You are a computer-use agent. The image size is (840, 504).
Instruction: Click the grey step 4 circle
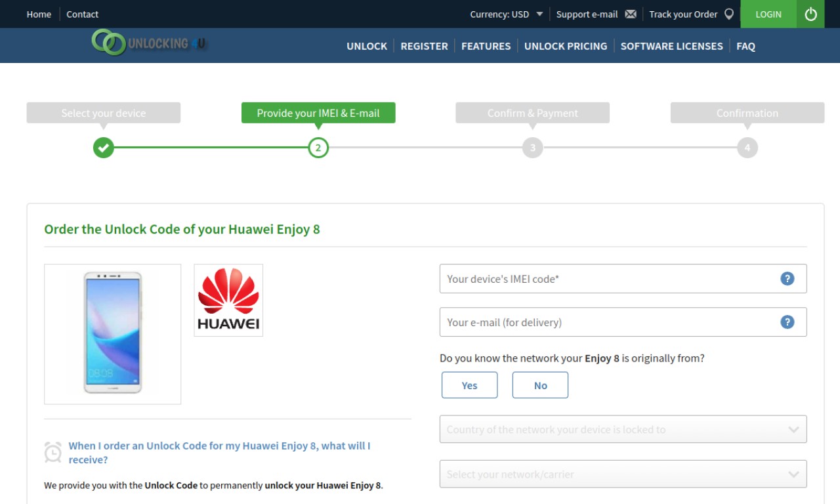pyautogui.click(x=747, y=148)
